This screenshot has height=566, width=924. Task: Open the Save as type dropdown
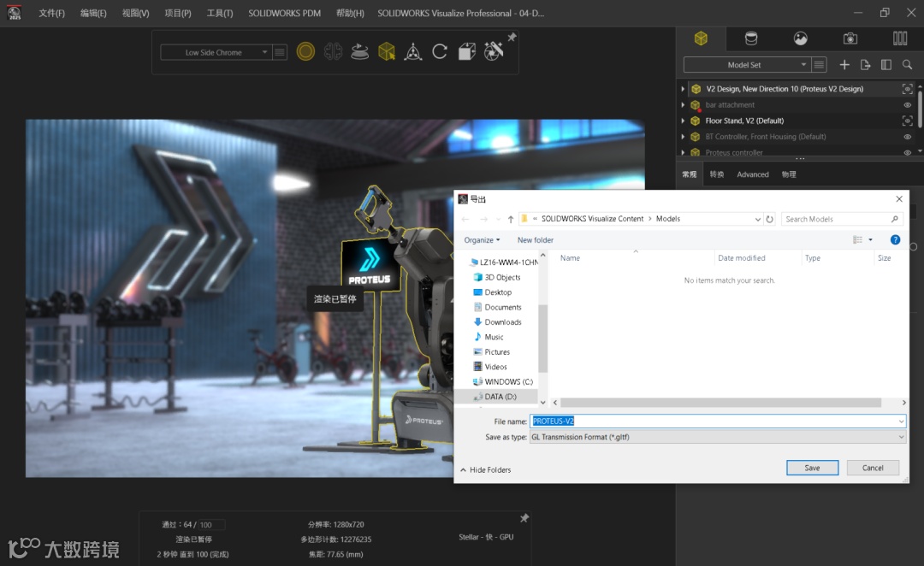(x=717, y=437)
